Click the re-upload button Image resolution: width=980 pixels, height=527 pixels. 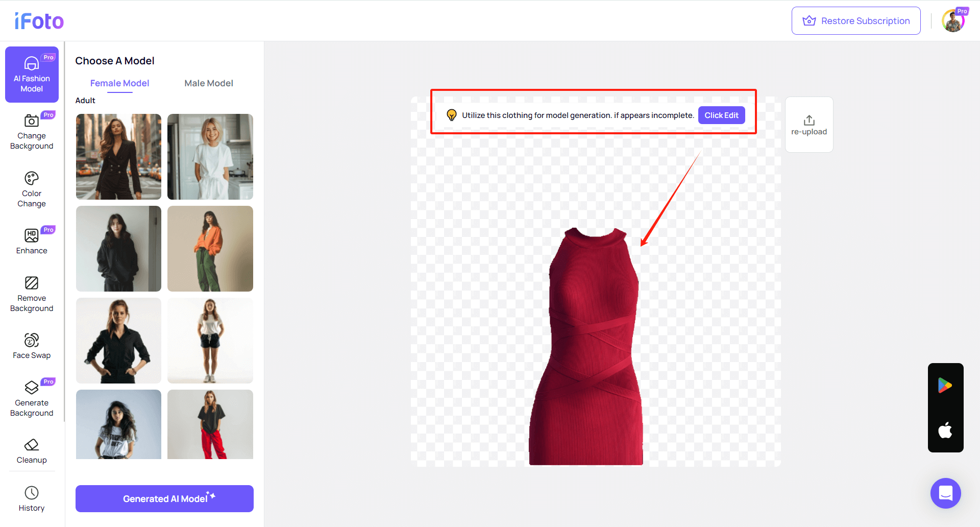tap(808, 124)
